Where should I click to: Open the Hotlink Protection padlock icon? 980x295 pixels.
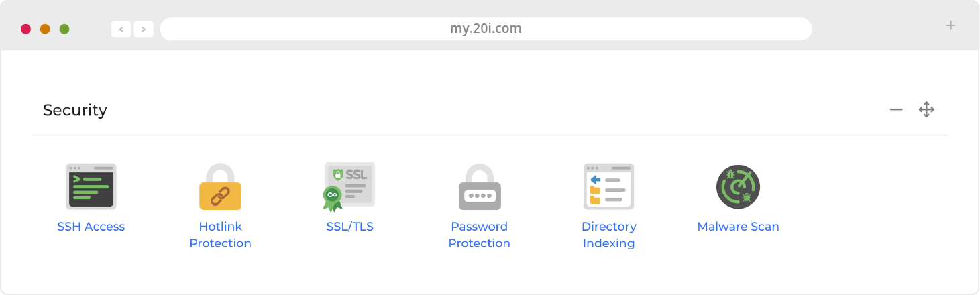tap(220, 187)
